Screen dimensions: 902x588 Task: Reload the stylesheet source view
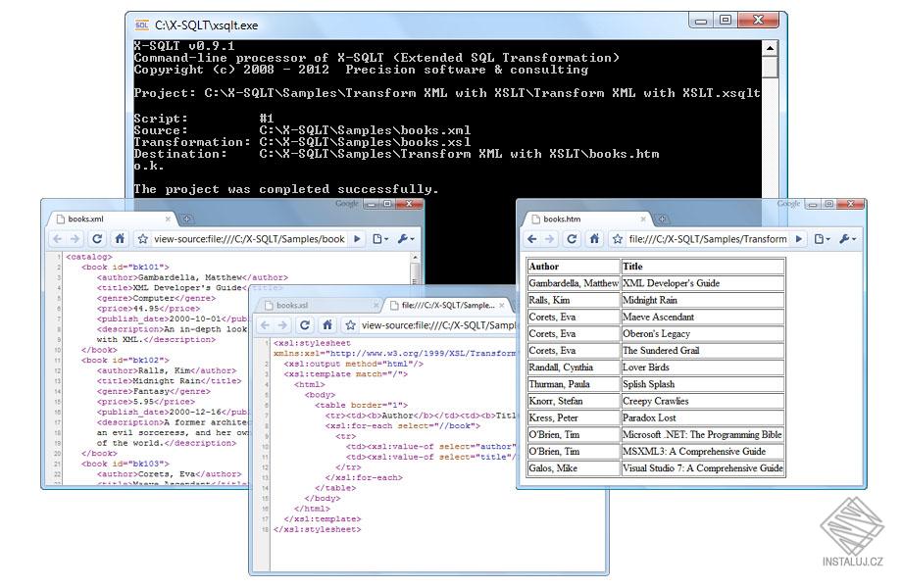(305, 325)
